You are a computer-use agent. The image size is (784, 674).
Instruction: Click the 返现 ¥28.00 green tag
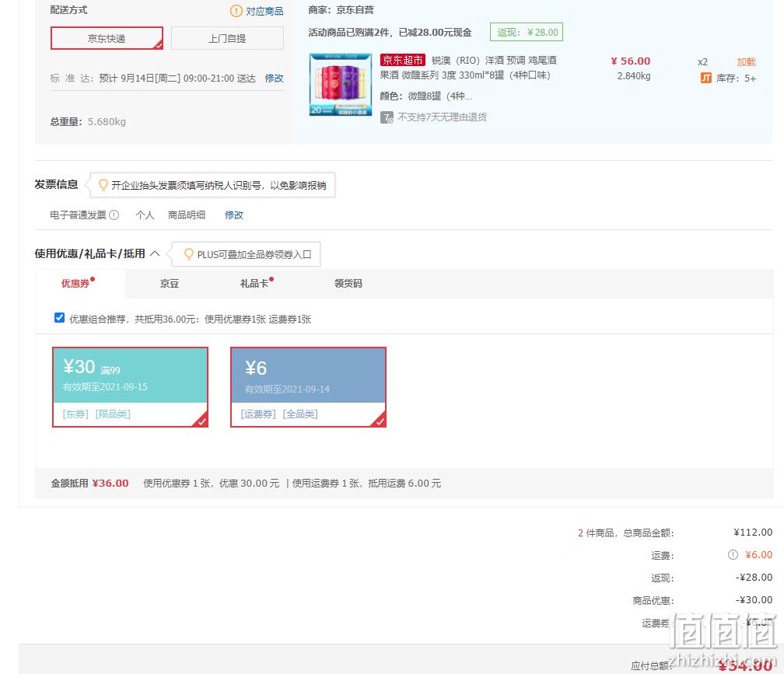pos(527,32)
